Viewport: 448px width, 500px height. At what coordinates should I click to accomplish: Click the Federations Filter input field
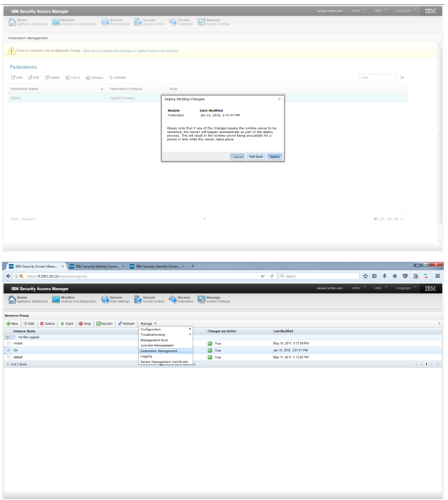(x=377, y=78)
